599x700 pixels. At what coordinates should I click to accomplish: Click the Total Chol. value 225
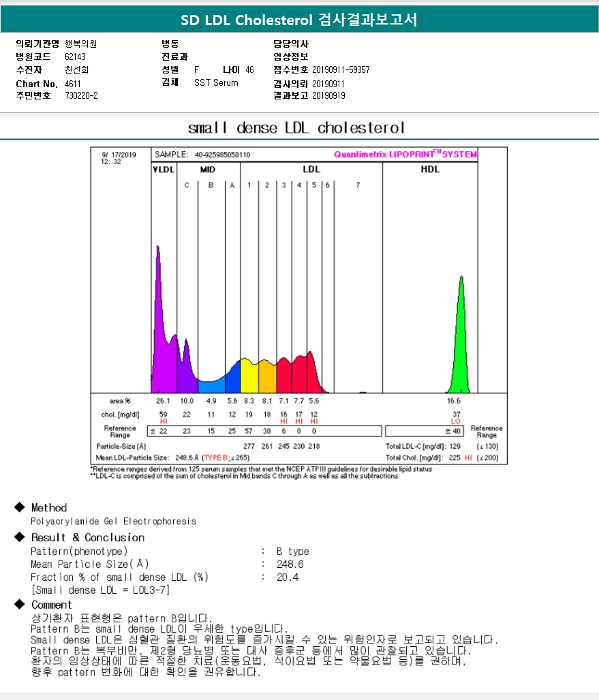454,458
